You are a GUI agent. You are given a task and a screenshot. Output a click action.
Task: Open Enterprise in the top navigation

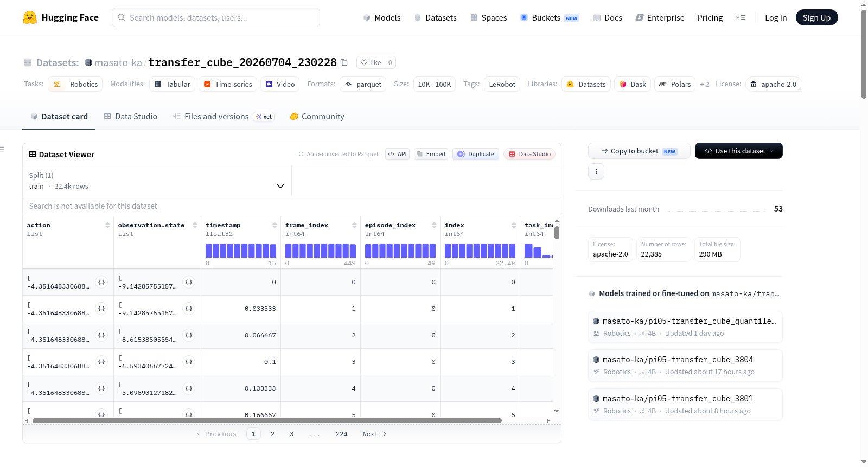[660, 17]
